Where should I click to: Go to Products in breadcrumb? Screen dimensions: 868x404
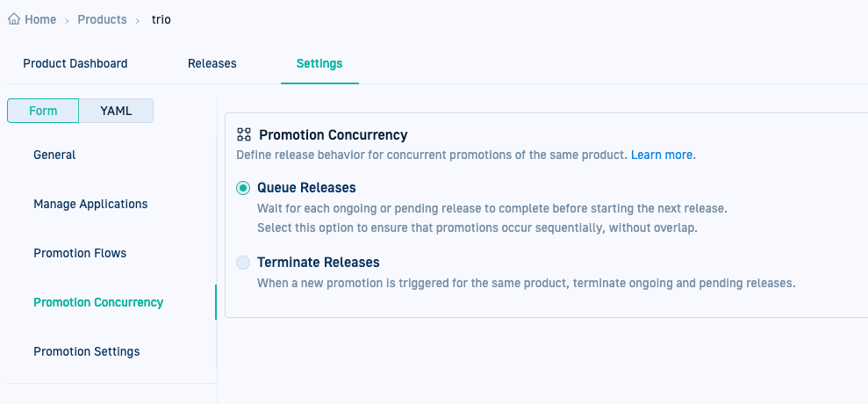(x=102, y=19)
